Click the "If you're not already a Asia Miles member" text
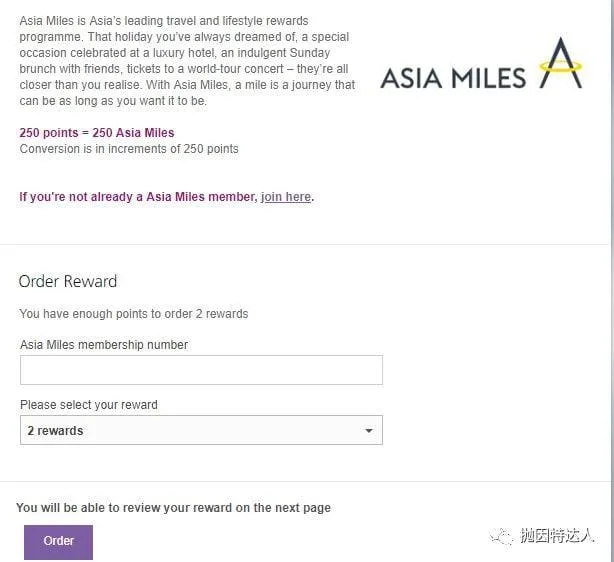The height and width of the screenshot is (562, 614). tap(138, 197)
